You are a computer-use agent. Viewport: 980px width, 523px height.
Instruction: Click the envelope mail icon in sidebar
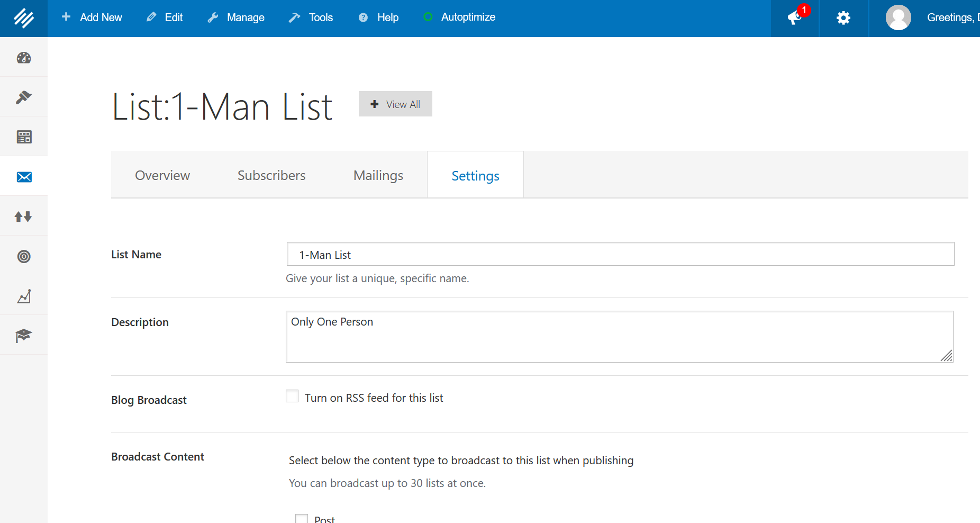(x=24, y=177)
